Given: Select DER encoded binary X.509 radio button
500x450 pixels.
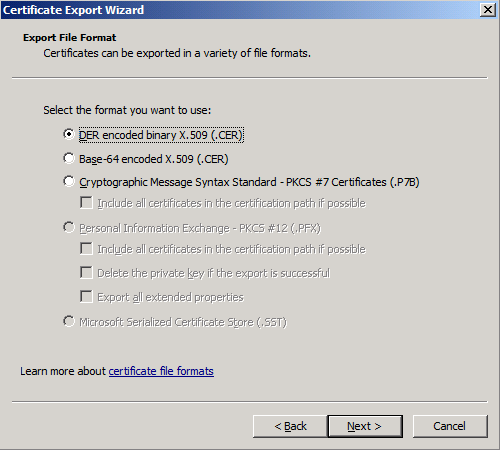Looking at the screenshot, I should coord(69,134).
